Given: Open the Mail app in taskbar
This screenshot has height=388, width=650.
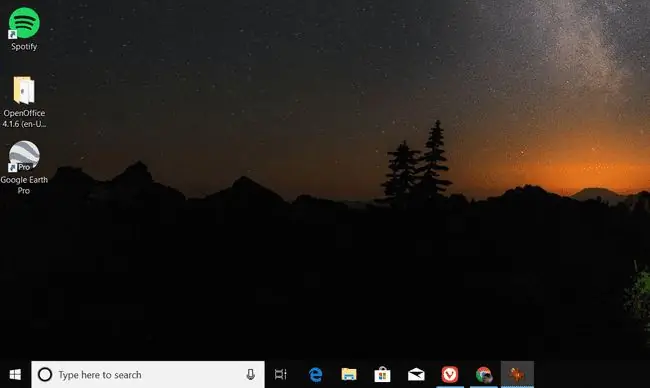Looking at the screenshot, I should coord(416,375).
